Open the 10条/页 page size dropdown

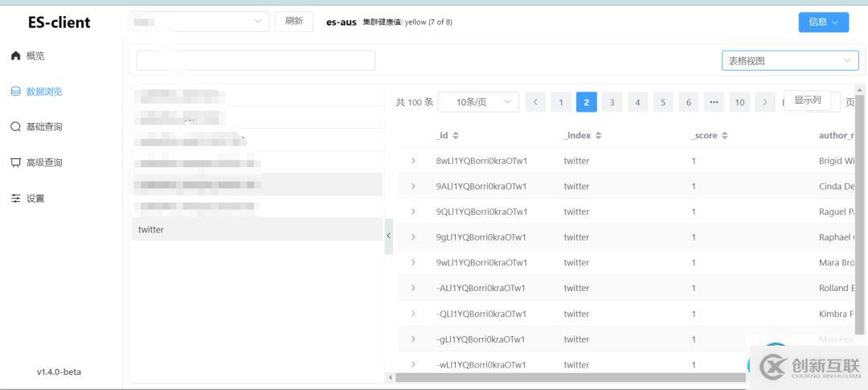click(478, 102)
